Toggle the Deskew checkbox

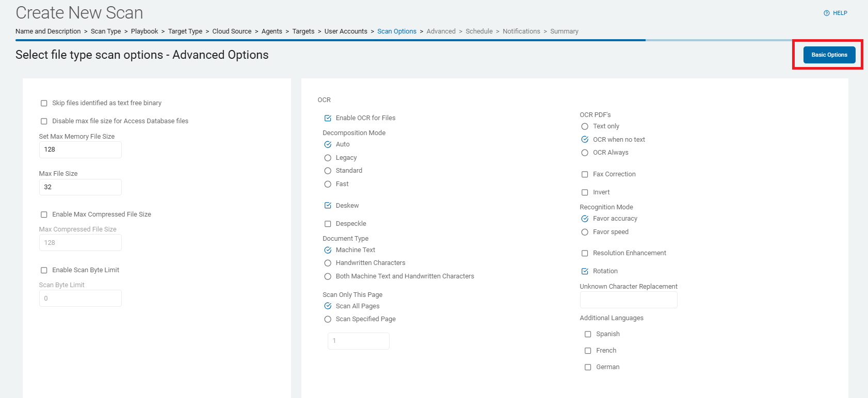click(328, 206)
